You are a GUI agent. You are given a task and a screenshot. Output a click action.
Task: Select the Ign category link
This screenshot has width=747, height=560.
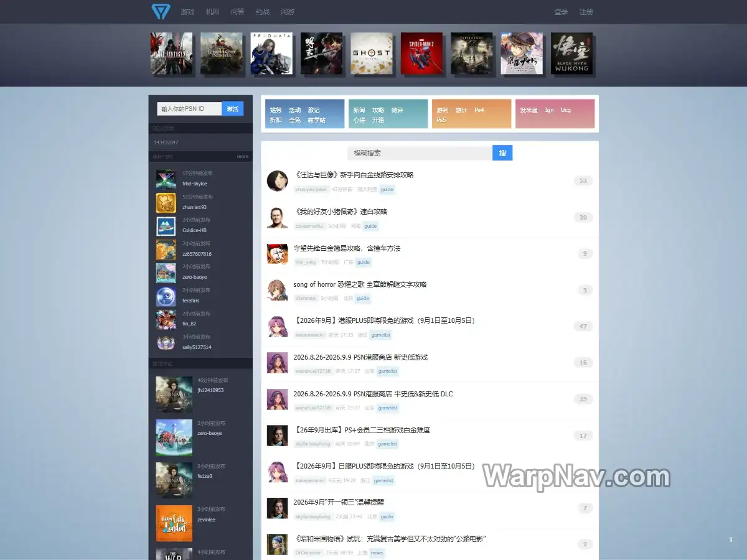549,110
